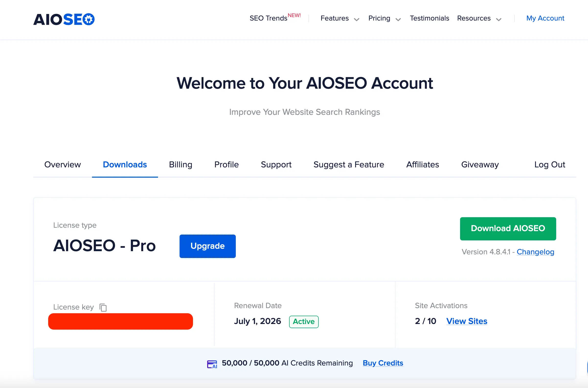Click the 2 / 10 site activations count
Viewport: 588px width, 388px height.
426,321
